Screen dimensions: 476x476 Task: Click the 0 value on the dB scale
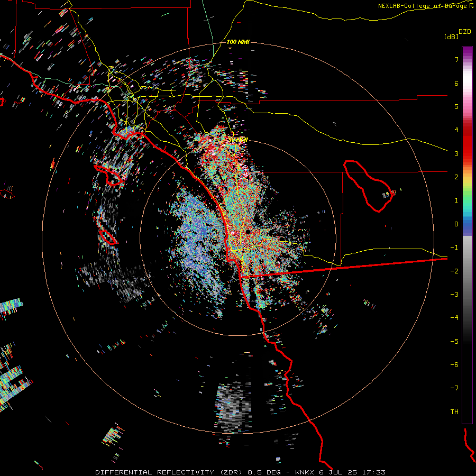[x=456, y=224]
